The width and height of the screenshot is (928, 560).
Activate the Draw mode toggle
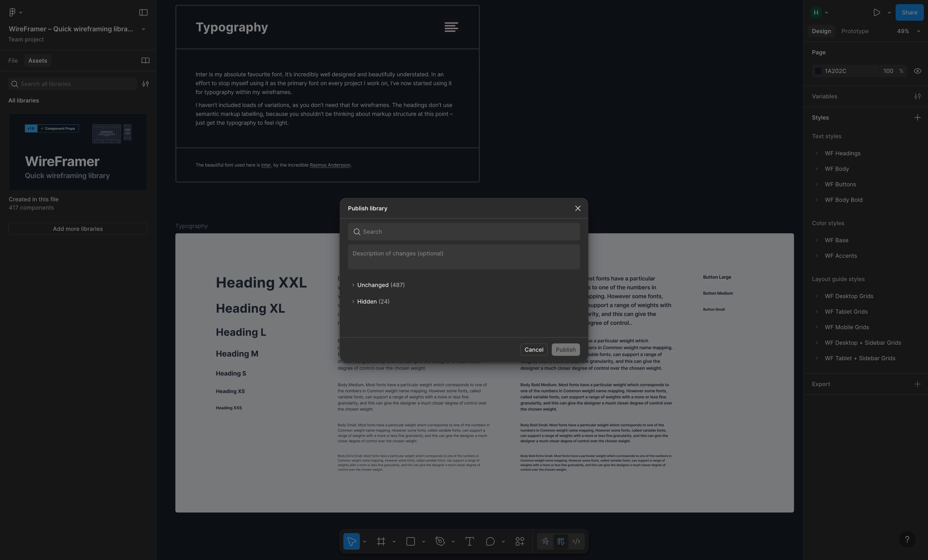point(545,542)
